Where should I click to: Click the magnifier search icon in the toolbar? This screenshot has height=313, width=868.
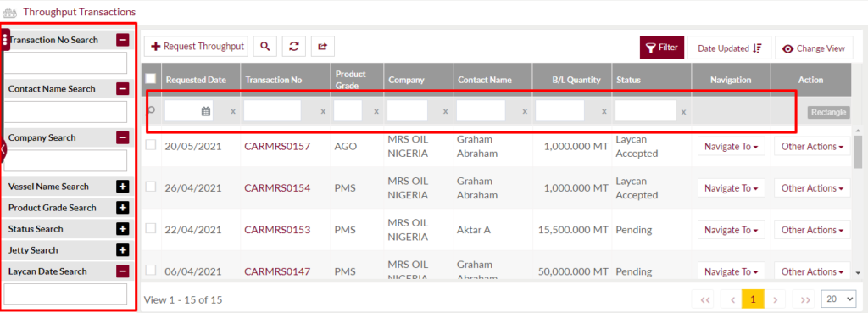(x=265, y=47)
